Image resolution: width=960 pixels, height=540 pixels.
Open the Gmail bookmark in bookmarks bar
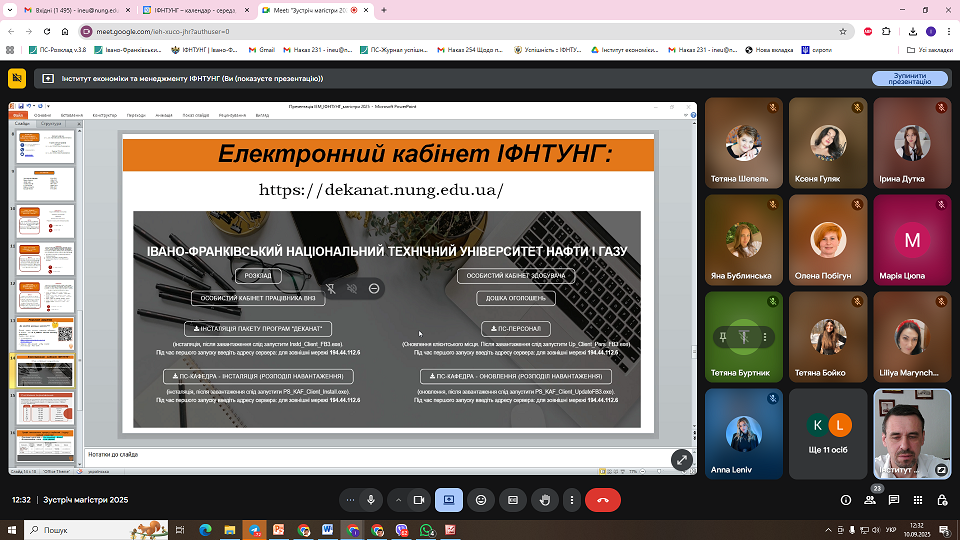[260, 49]
